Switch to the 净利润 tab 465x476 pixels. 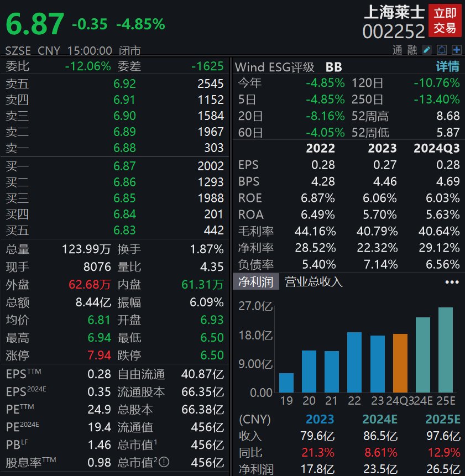256,281
